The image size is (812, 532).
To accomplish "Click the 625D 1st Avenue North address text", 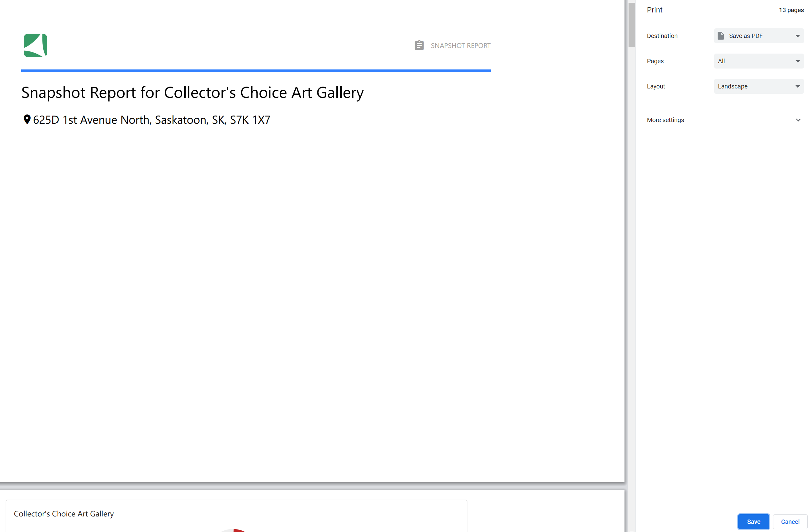I will click(x=151, y=120).
